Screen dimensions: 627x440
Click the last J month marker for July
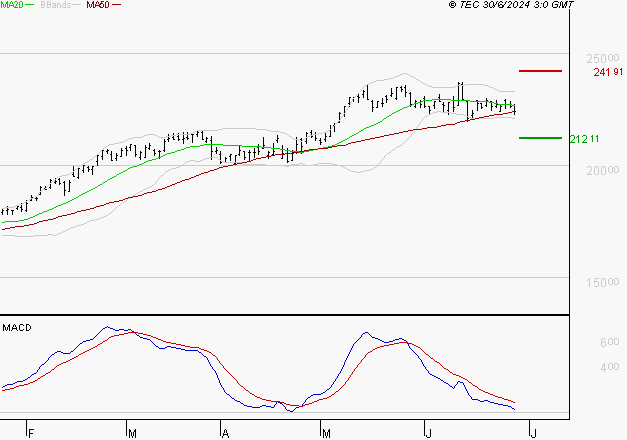(x=533, y=434)
